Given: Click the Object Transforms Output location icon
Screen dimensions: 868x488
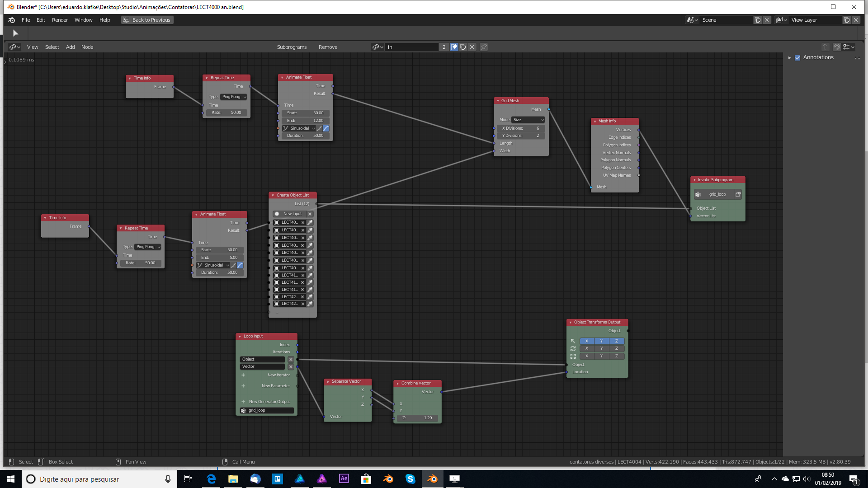Looking at the screenshot, I should pyautogui.click(x=572, y=341).
